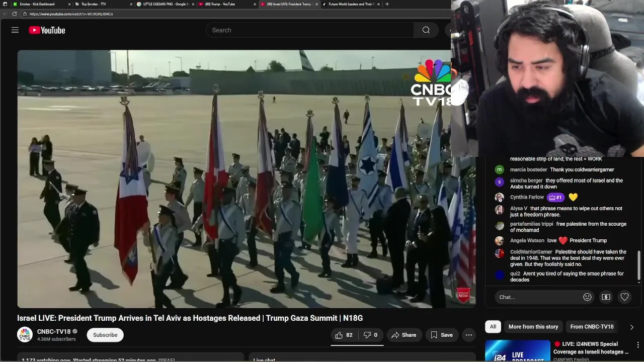The height and width of the screenshot is (362, 644).
Task: Go to YouTube home via logo
Action: coord(47,30)
